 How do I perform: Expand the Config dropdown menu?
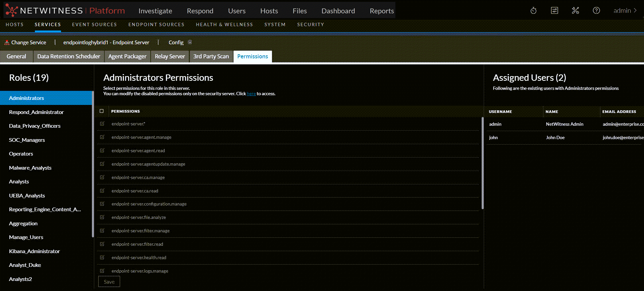(x=190, y=42)
